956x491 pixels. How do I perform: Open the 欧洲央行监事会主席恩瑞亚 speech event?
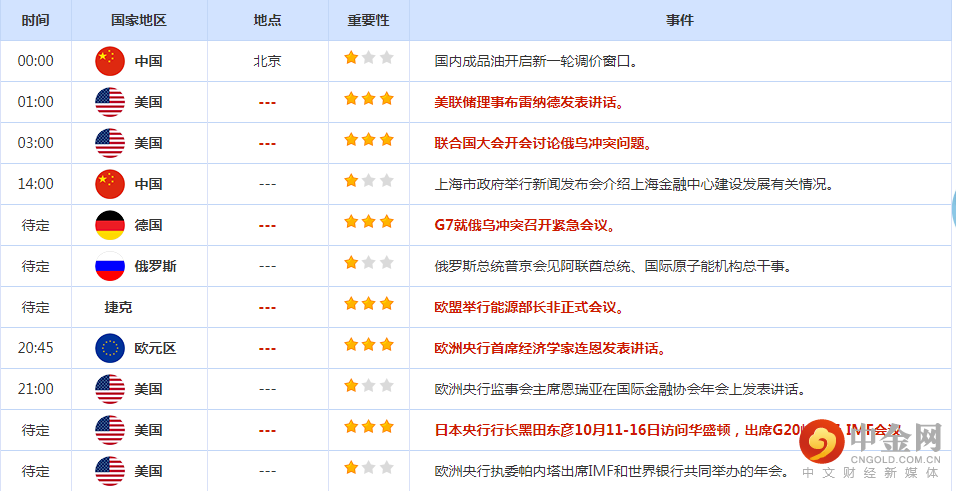tap(620, 389)
